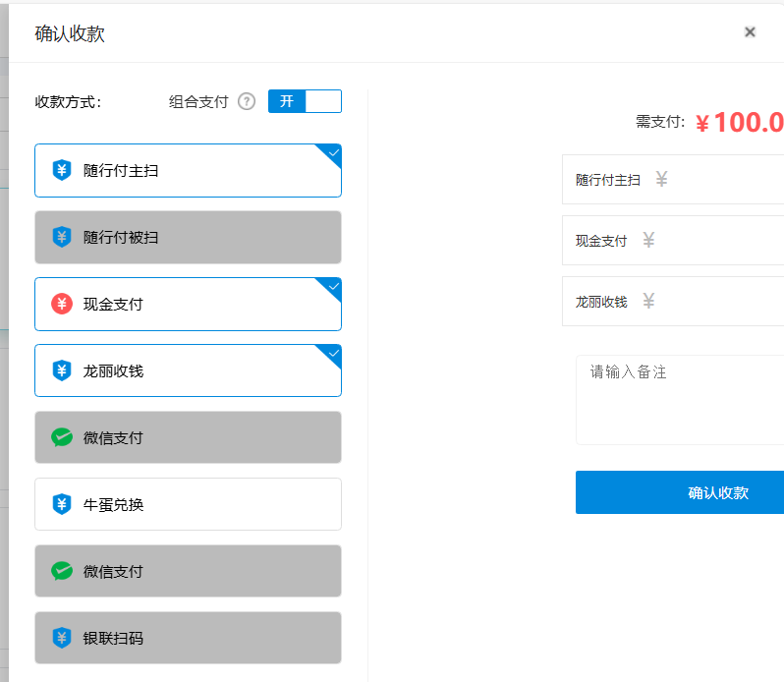Choose the 随行付被扫 payment method label

click(121, 238)
